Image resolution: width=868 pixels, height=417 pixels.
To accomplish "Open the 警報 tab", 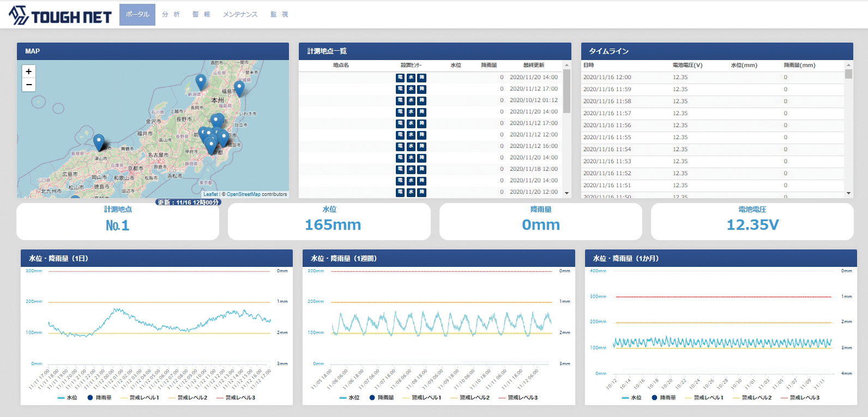I will pyautogui.click(x=201, y=15).
